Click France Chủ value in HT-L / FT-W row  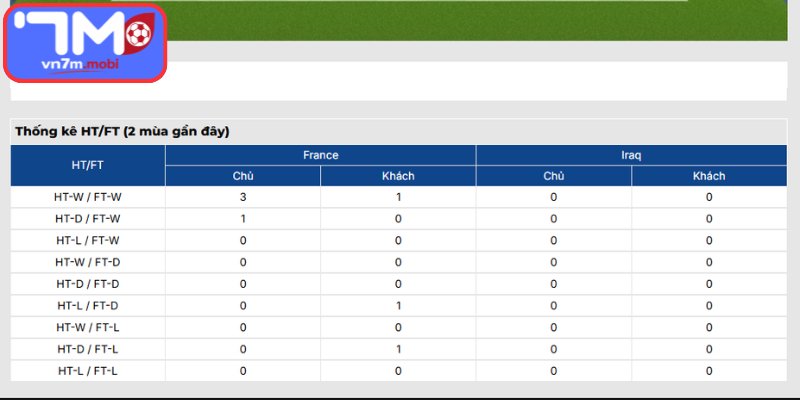click(243, 241)
